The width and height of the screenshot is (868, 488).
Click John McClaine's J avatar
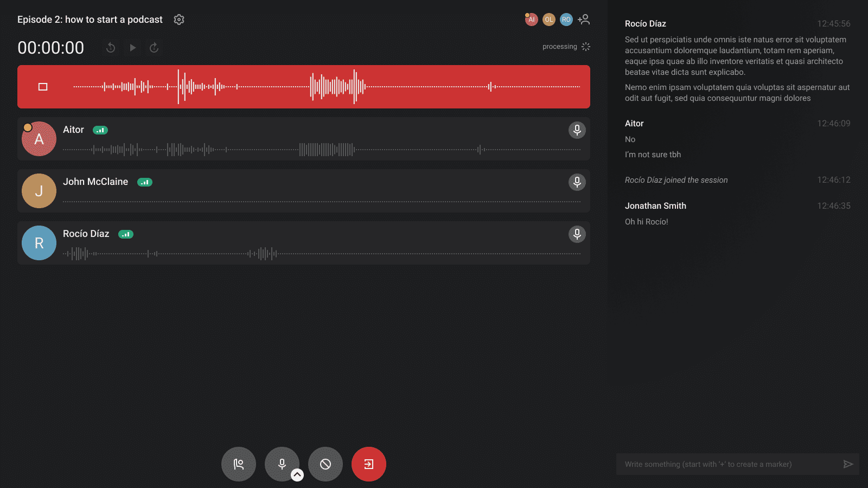(39, 191)
